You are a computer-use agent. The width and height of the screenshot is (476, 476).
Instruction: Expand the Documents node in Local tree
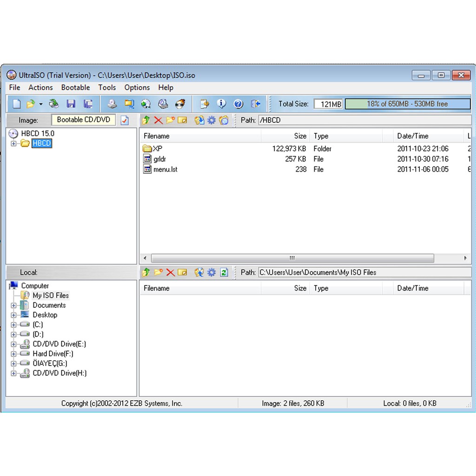click(x=13, y=305)
